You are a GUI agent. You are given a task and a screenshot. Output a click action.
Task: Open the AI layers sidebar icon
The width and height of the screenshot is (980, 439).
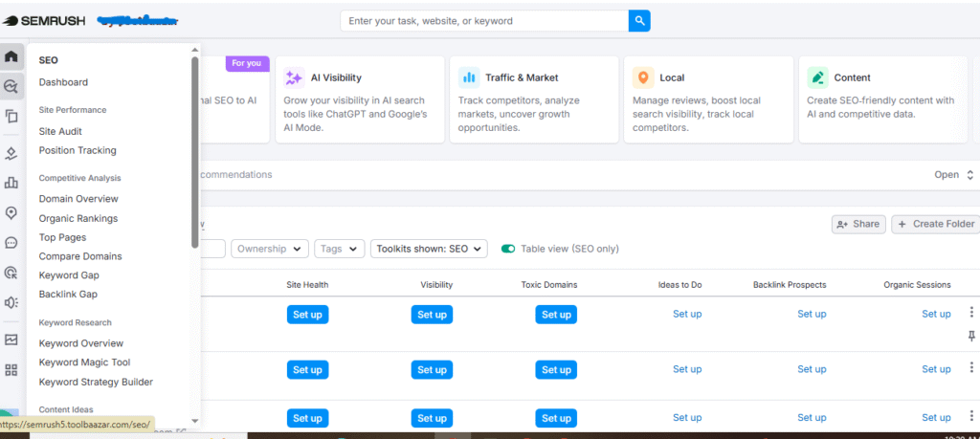pyautogui.click(x=11, y=153)
